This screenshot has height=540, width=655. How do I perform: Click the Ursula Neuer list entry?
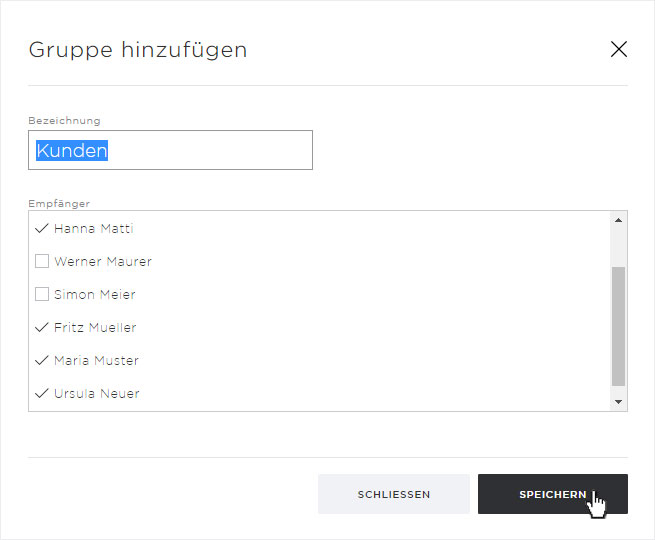pyautogui.click(x=96, y=394)
